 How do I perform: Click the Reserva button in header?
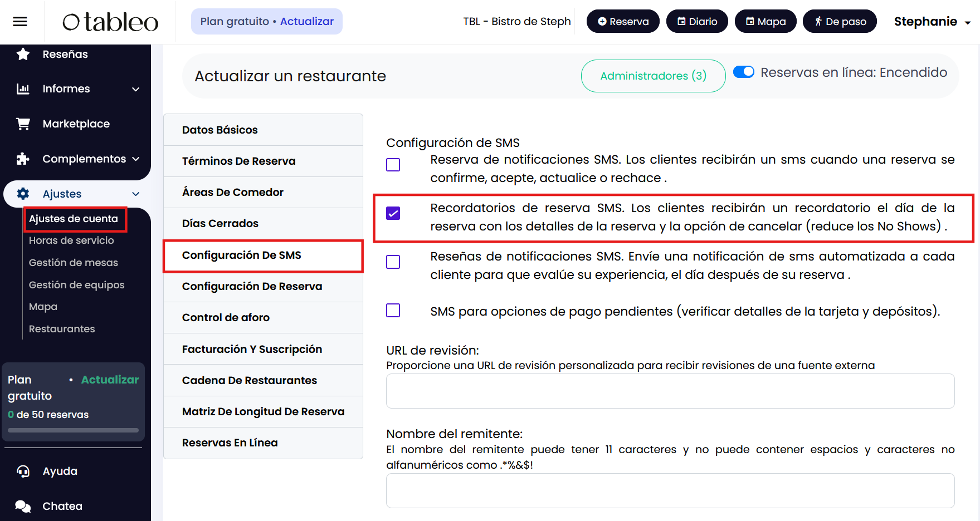pos(623,21)
